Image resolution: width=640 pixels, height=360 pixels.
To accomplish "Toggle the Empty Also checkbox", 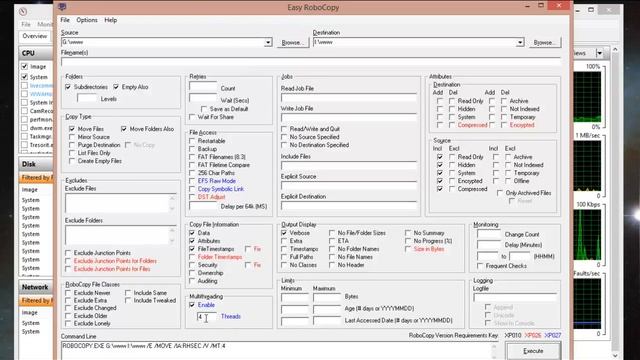I will (x=116, y=87).
